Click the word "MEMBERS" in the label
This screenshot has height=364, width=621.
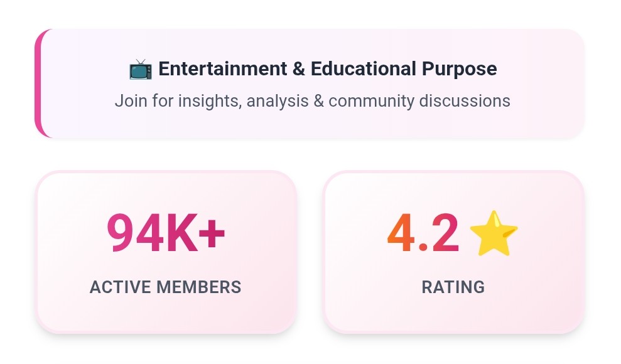pos(198,287)
